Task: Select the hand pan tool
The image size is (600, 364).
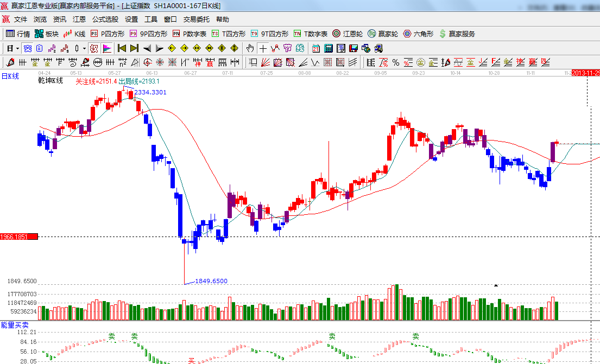Action: [250, 48]
